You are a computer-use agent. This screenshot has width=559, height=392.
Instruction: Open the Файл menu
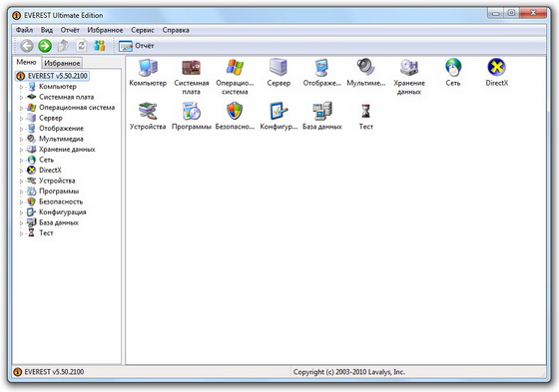pos(24,30)
